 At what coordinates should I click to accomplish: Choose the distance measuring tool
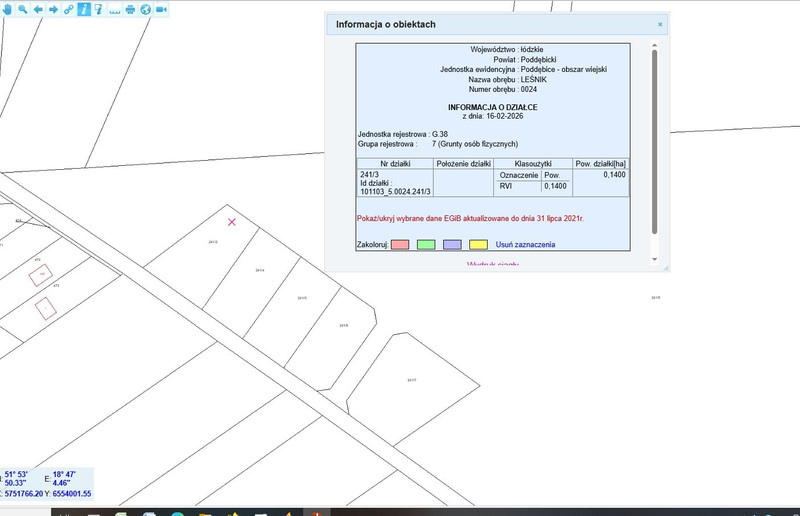coord(114,10)
